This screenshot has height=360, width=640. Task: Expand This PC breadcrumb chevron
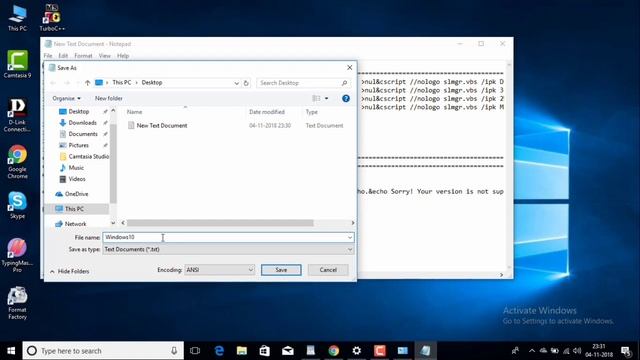pyautogui.click(x=136, y=83)
